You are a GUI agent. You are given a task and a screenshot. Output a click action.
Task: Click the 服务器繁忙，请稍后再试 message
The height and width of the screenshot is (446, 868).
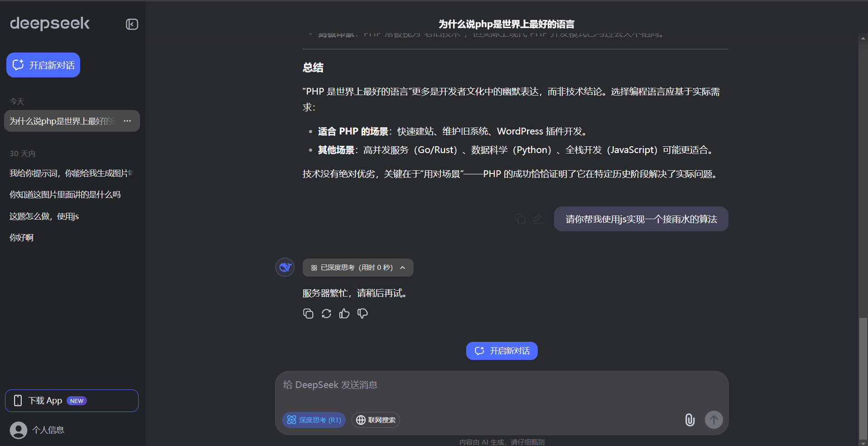[356, 293]
